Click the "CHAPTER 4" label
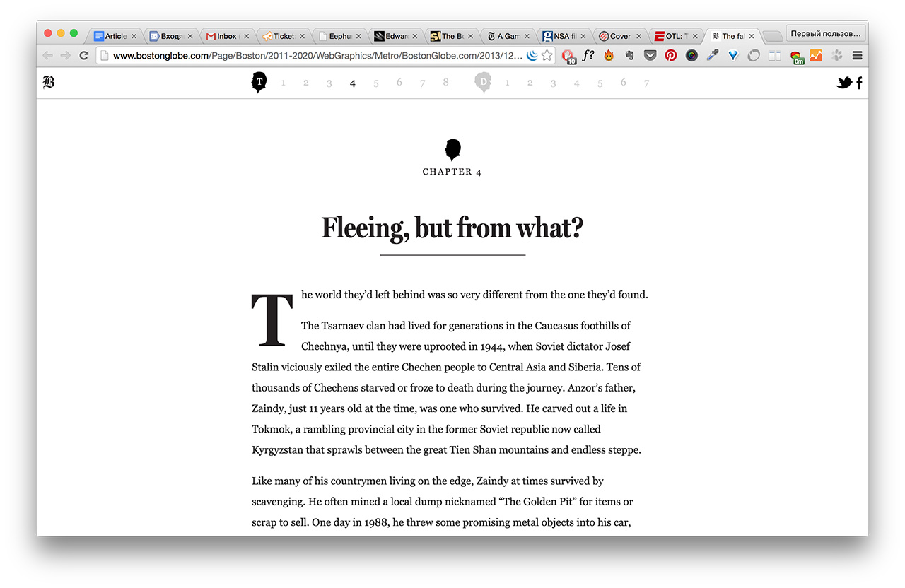 (x=452, y=172)
